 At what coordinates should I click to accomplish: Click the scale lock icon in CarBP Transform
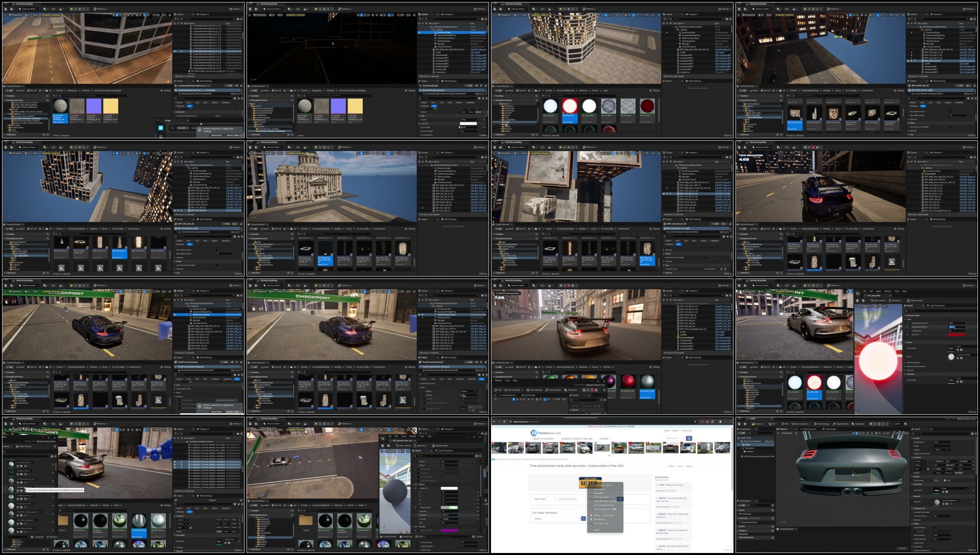coord(928,469)
